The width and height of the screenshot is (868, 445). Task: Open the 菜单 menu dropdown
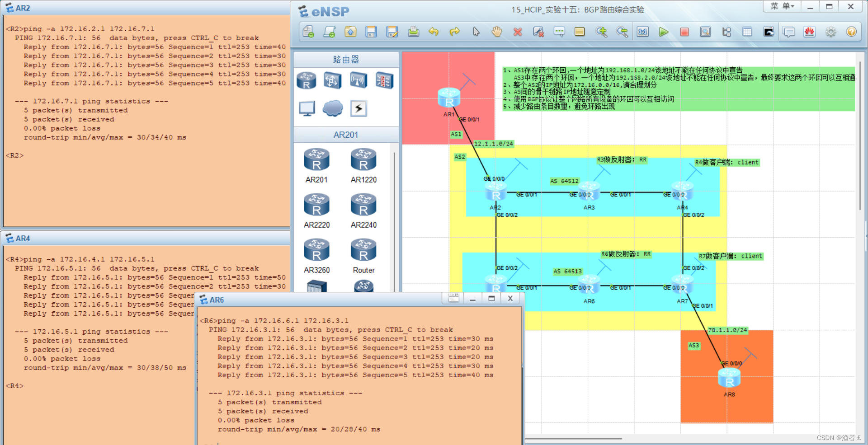[x=782, y=6]
